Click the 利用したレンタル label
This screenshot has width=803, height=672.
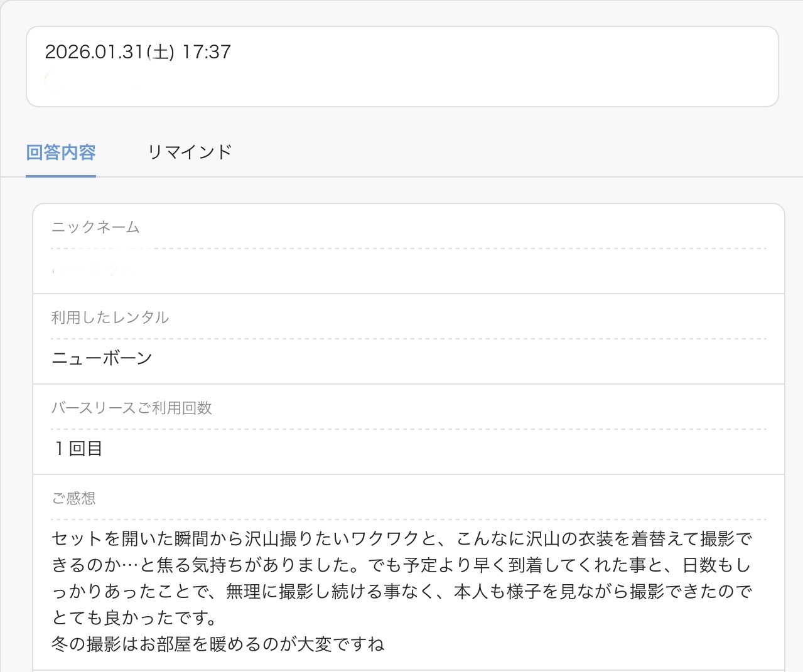(x=110, y=317)
